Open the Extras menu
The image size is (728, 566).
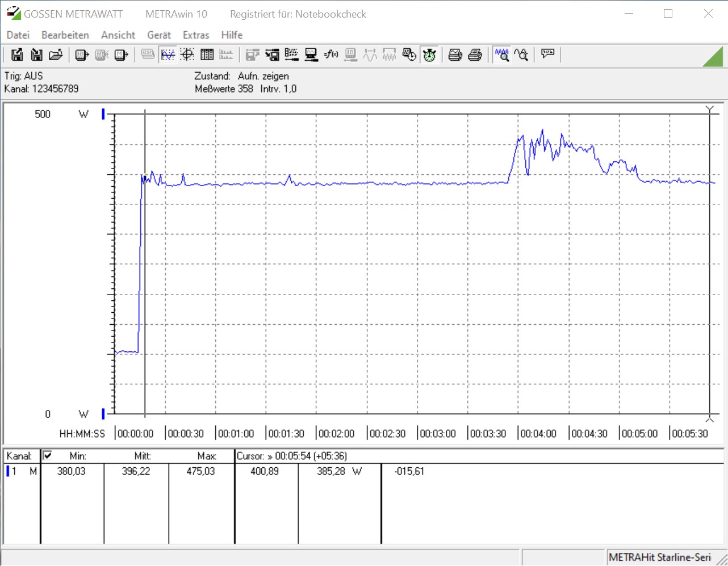[x=196, y=35]
